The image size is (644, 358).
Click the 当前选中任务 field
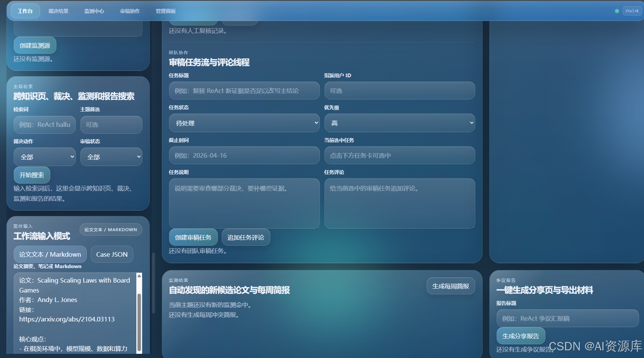pos(400,155)
